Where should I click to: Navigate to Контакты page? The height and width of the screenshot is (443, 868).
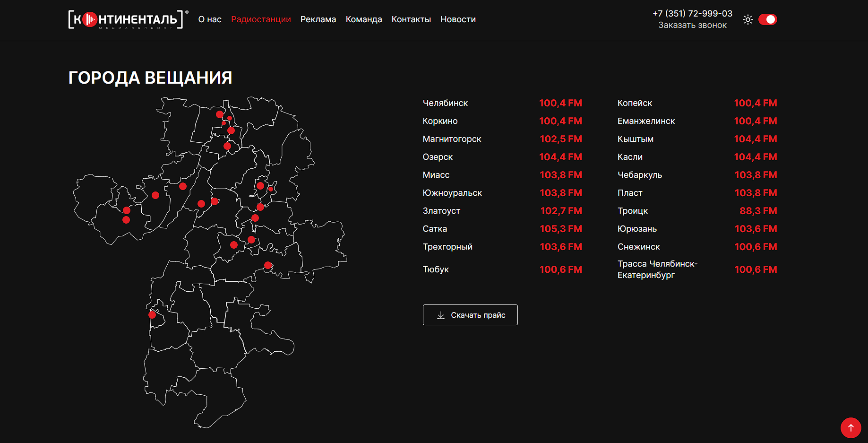coord(411,19)
